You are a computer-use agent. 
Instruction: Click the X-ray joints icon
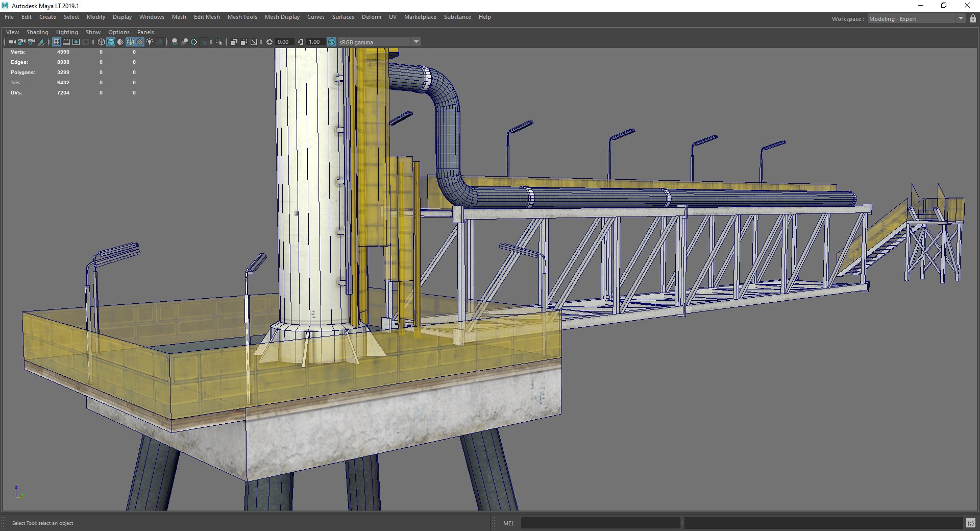pos(254,42)
